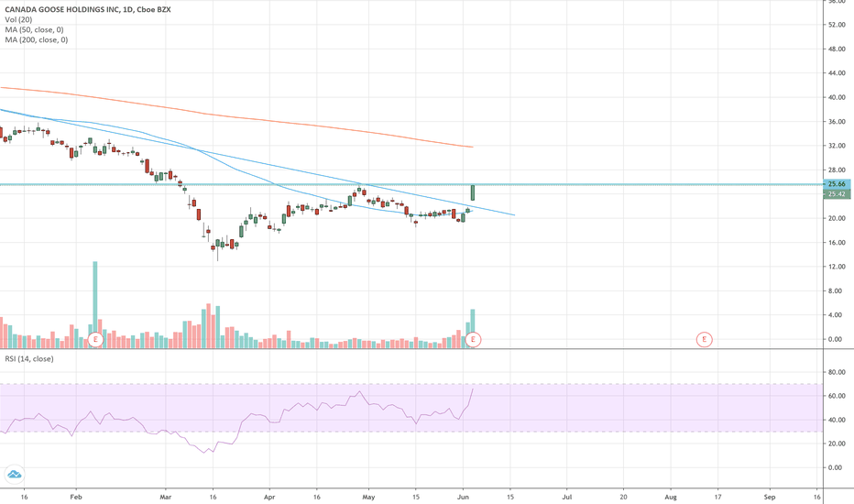Click the Mar date label on time axis
This screenshot has width=854, height=504.
coord(166,497)
